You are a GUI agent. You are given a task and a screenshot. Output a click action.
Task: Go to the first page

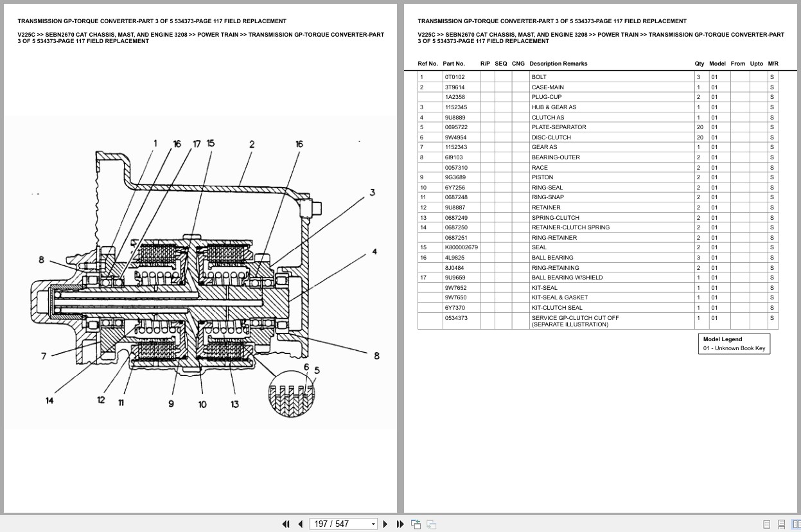(x=286, y=524)
